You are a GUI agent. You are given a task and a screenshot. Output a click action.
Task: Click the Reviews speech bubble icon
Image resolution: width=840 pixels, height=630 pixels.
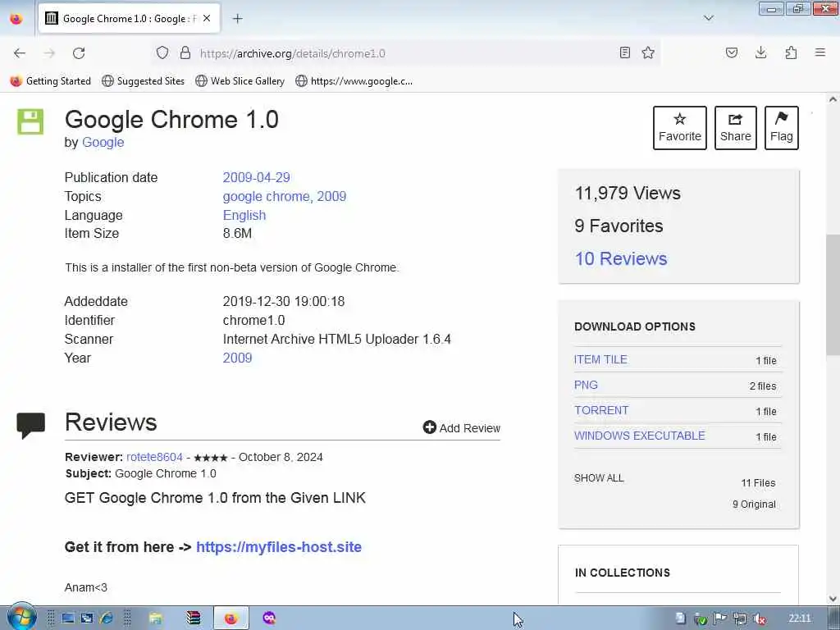(30, 426)
